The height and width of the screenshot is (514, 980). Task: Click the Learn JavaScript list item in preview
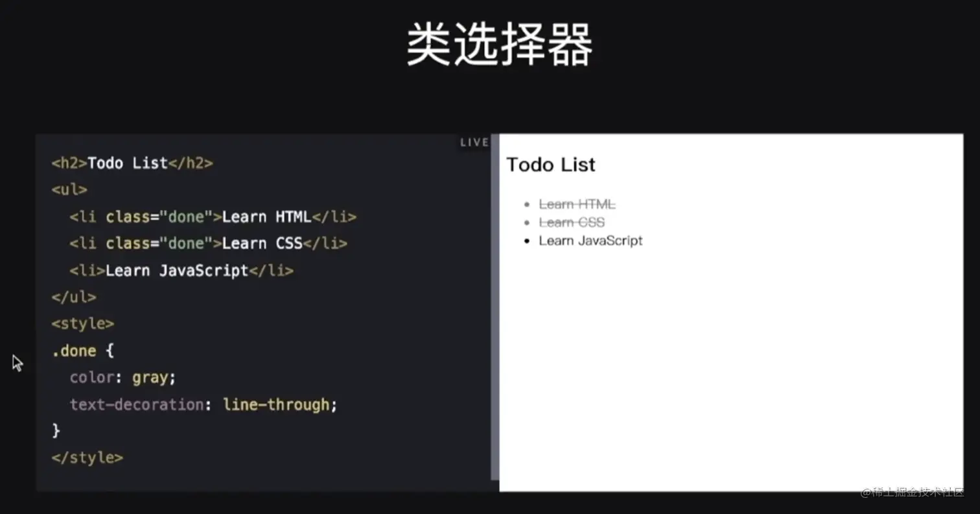point(590,240)
